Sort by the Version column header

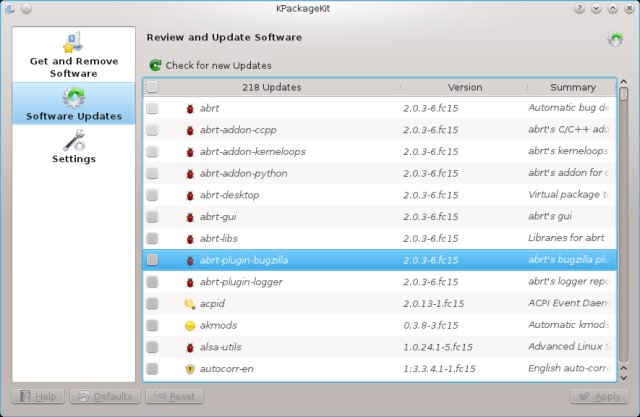464,88
